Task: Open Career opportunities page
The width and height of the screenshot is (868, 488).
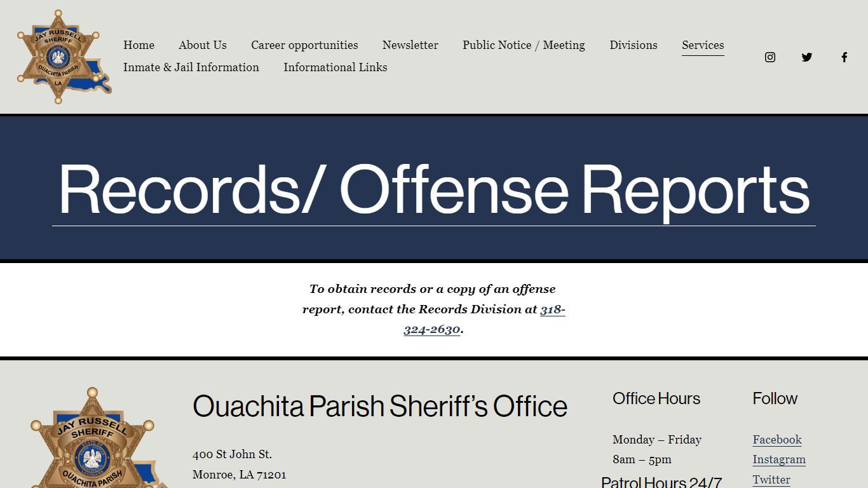Action: coord(304,45)
